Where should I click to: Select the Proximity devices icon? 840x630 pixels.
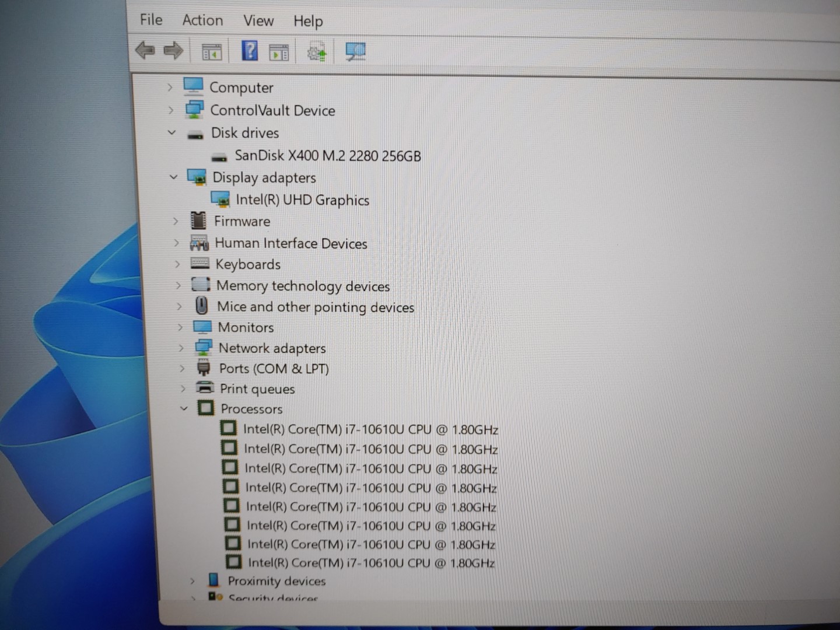[x=213, y=580]
